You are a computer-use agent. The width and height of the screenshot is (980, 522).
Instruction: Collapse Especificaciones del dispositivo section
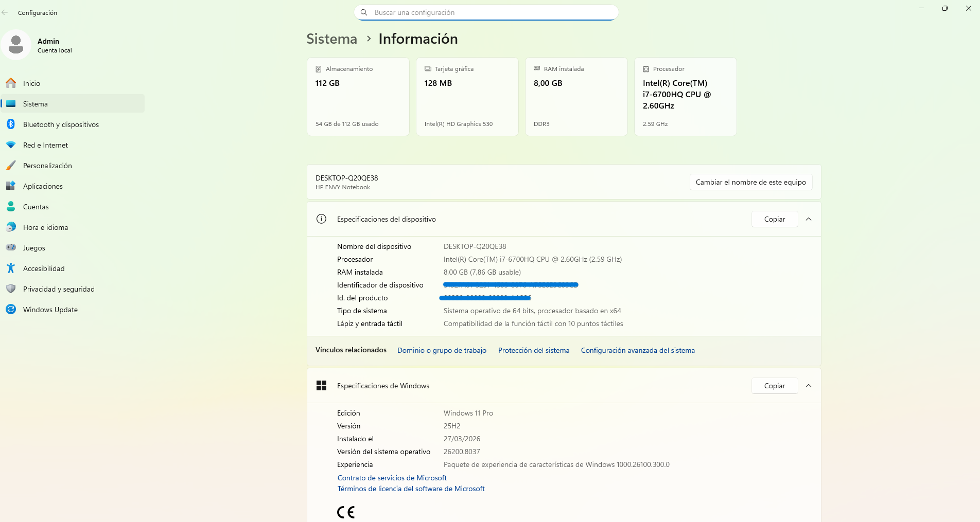click(x=809, y=219)
